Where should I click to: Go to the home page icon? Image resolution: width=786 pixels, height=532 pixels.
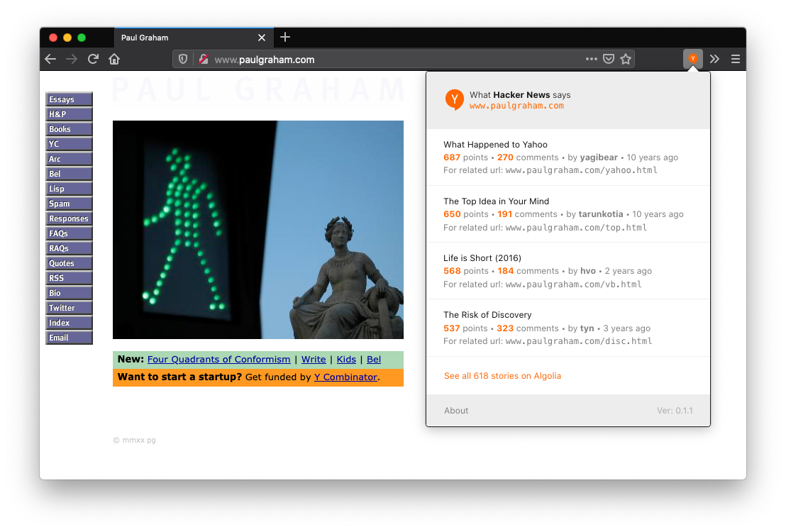114,59
